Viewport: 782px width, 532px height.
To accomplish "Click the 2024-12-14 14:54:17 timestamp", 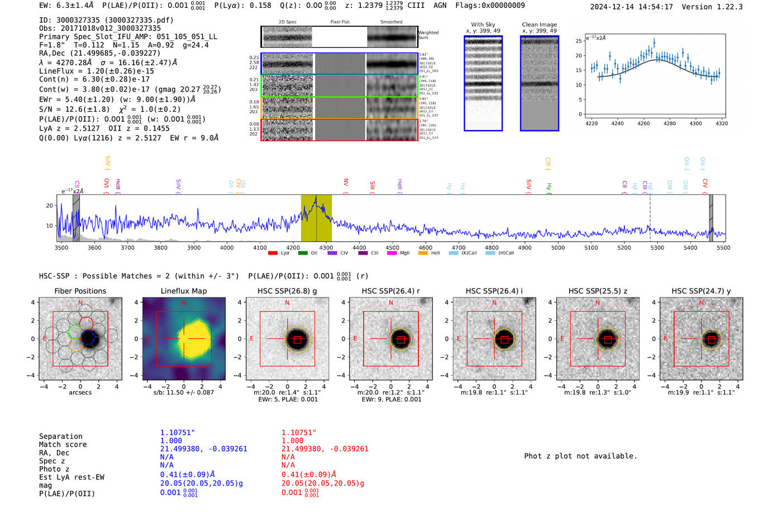I will [632, 7].
